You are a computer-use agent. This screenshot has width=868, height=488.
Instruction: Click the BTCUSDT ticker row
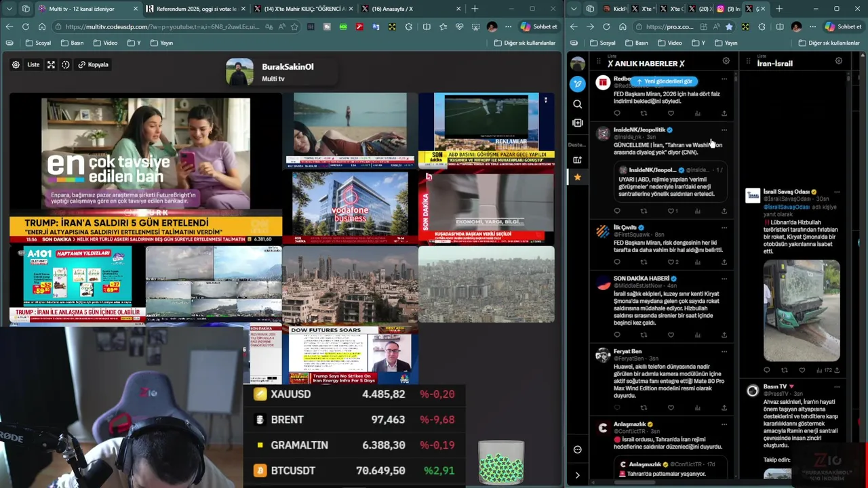(x=354, y=470)
